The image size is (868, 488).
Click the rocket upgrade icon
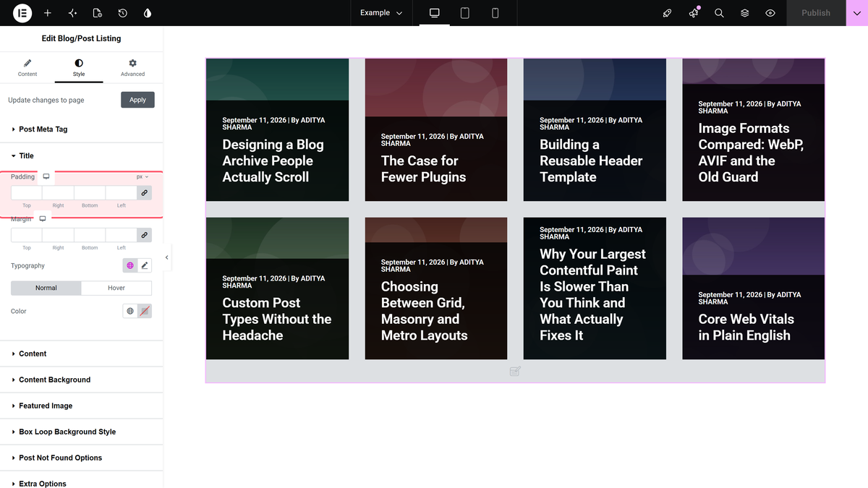(668, 13)
